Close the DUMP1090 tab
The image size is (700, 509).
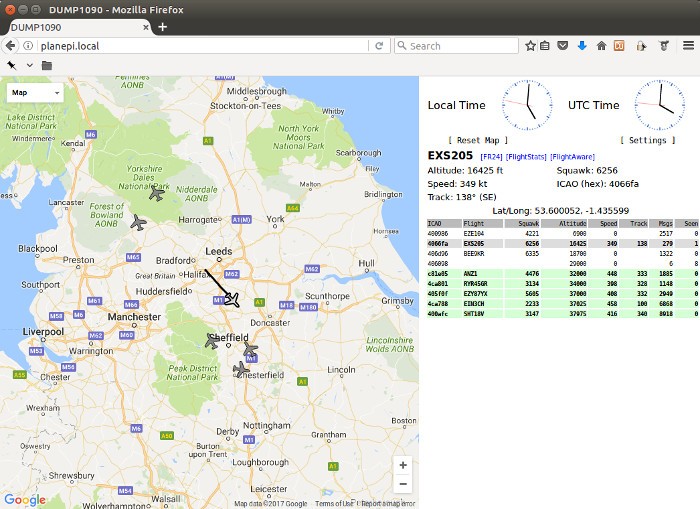146,28
